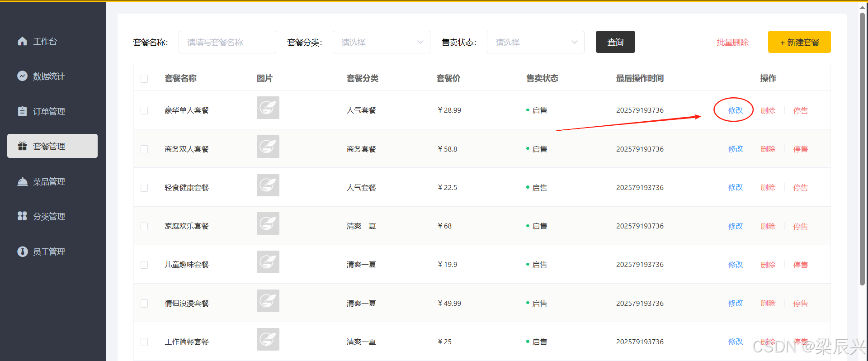Image resolution: width=868 pixels, height=361 pixels.
Task: Click 修改 for 工作简餐套餐
Action: pos(736,342)
